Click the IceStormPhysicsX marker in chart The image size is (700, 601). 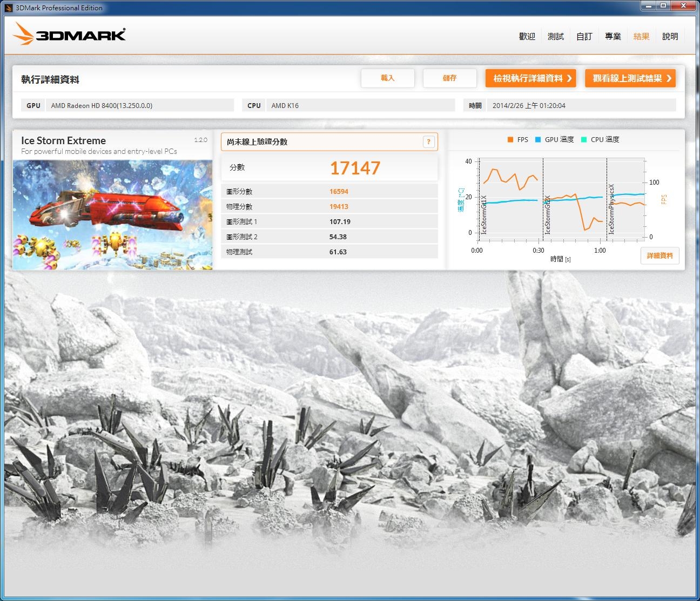tap(611, 209)
